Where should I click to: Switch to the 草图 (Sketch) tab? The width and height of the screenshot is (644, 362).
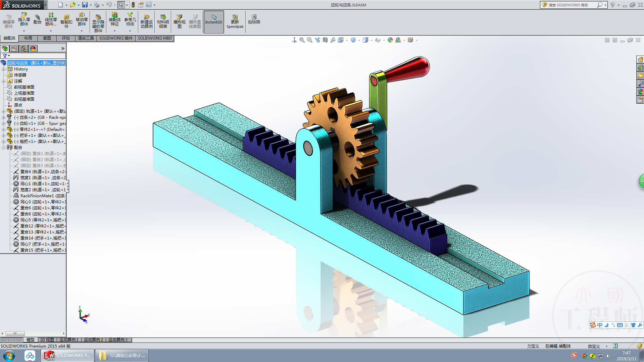(x=47, y=38)
